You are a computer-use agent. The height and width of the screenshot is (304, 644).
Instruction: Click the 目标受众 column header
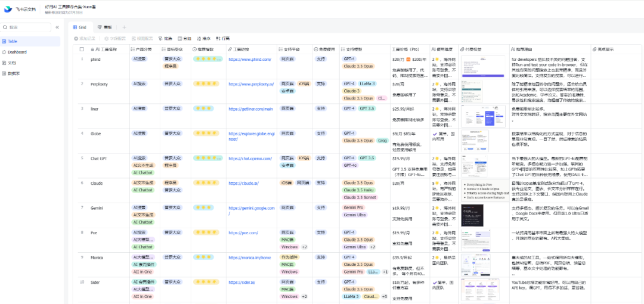(175, 49)
